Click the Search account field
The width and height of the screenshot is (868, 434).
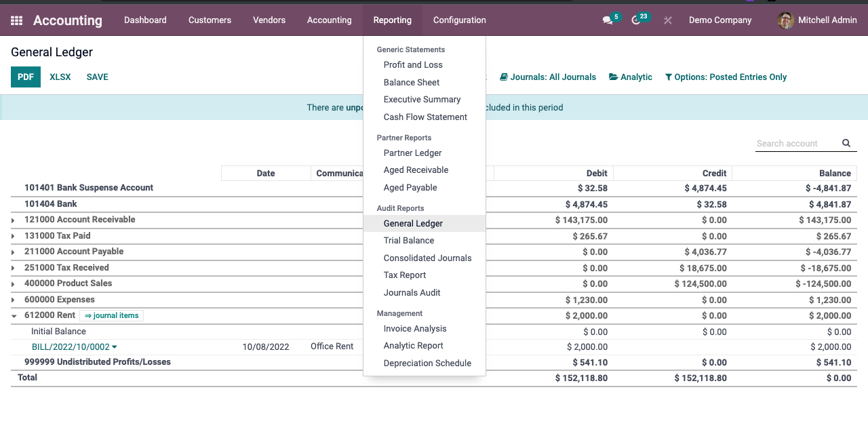point(795,143)
